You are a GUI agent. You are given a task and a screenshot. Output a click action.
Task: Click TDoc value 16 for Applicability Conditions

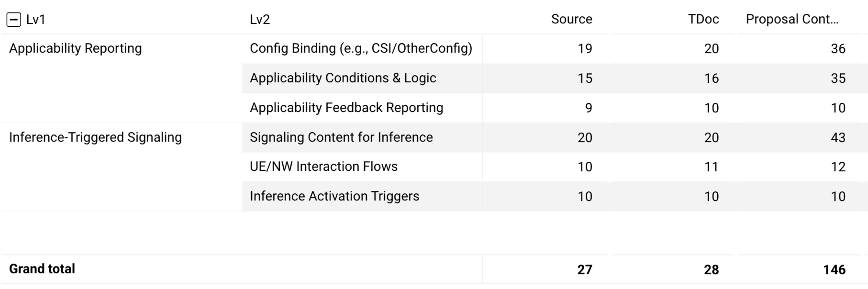coord(712,78)
